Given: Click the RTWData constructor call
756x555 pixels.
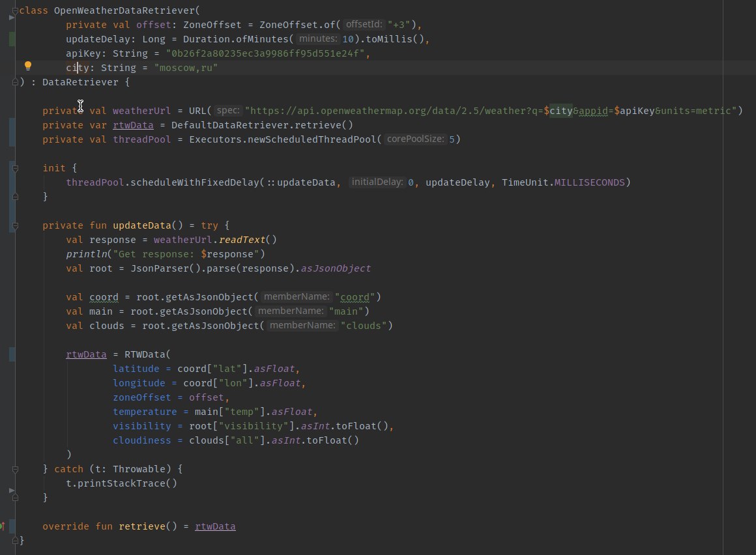Looking at the screenshot, I should coord(145,354).
